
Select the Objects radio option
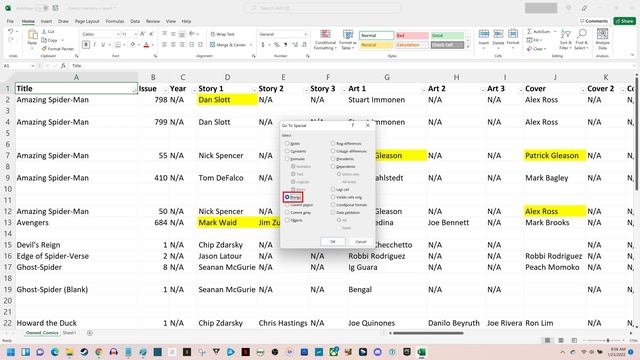coord(287,220)
